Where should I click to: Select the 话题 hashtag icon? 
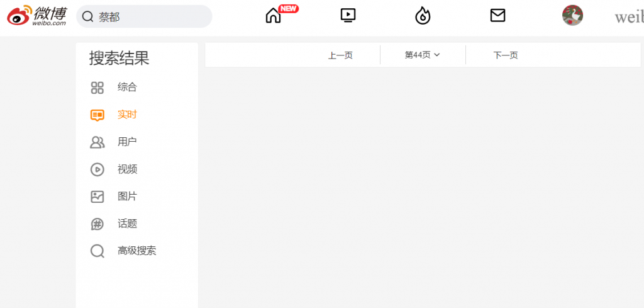97,224
